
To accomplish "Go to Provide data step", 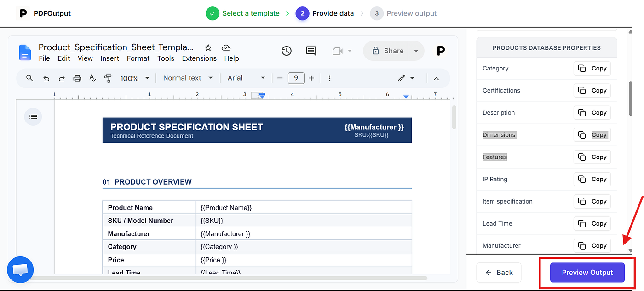I will click(325, 13).
